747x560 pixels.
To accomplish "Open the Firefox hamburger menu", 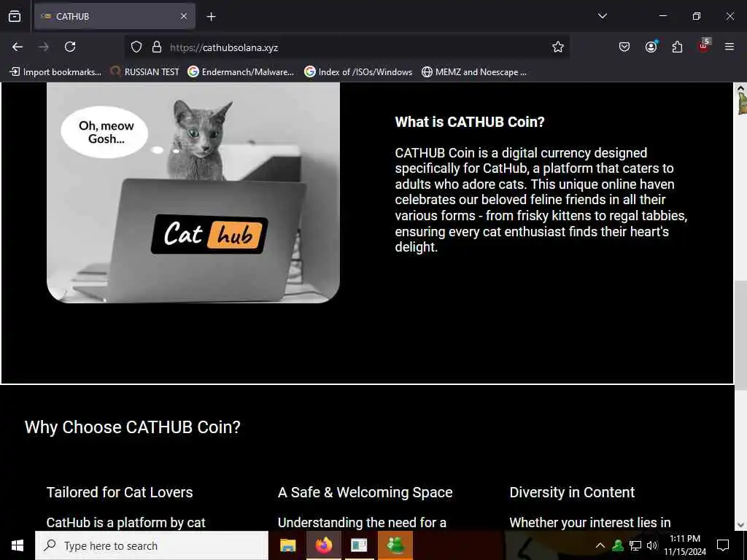I will pyautogui.click(x=729, y=47).
